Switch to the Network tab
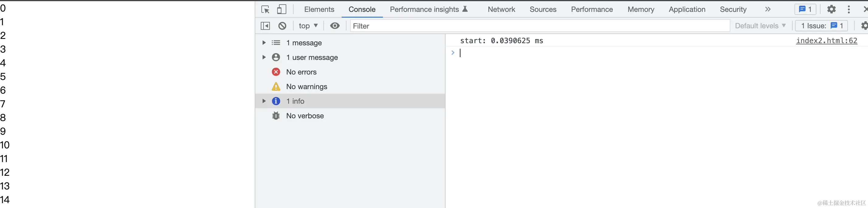 coord(501,9)
